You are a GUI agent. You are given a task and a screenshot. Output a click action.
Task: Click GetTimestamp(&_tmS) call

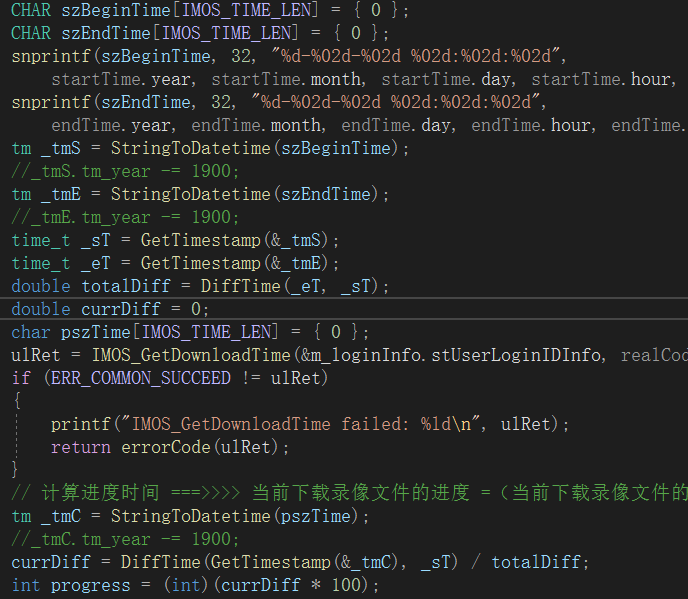(234, 240)
